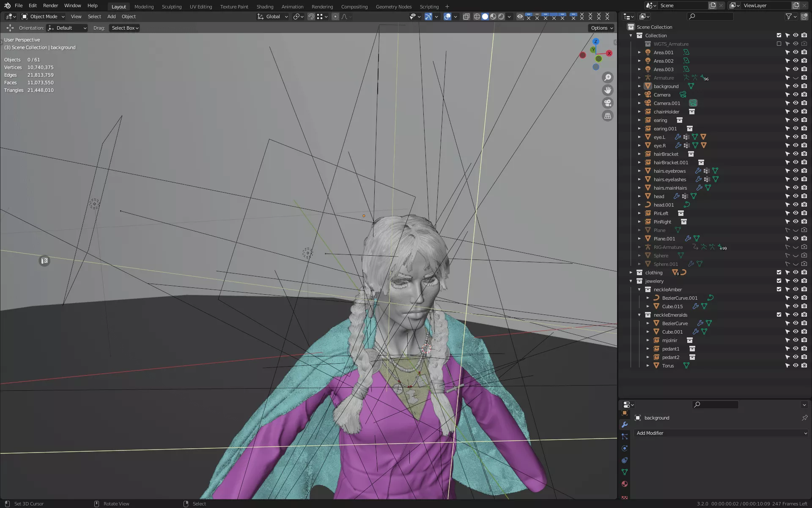Toggle snapping magnet icon
The height and width of the screenshot is (508, 812).
click(x=311, y=17)
